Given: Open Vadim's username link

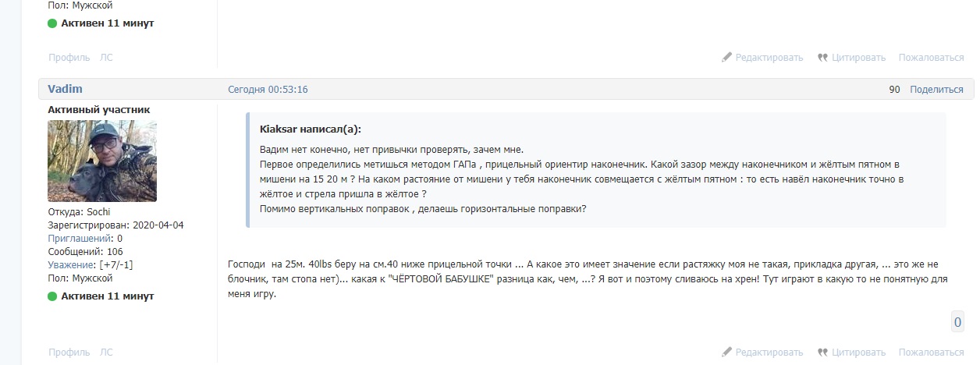Looking at the screenshot, I should 65,89.
